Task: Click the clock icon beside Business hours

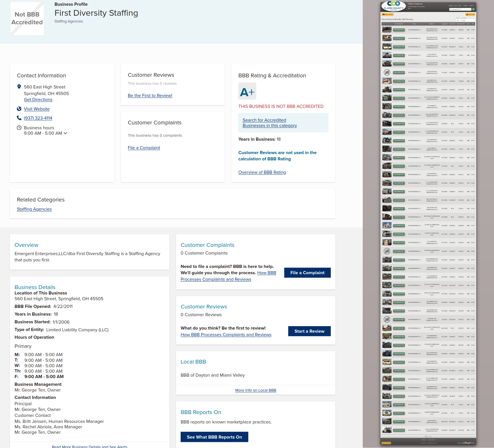Action: pos(19,128)
